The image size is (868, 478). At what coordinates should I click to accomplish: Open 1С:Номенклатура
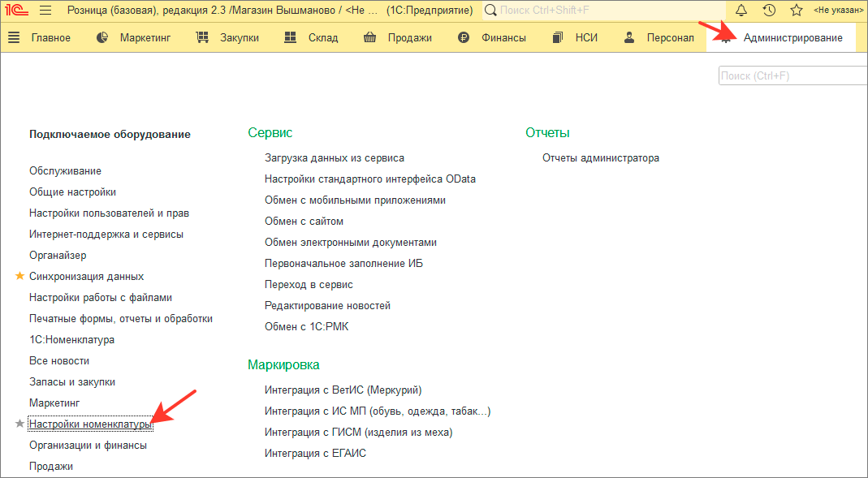(72, 340)
